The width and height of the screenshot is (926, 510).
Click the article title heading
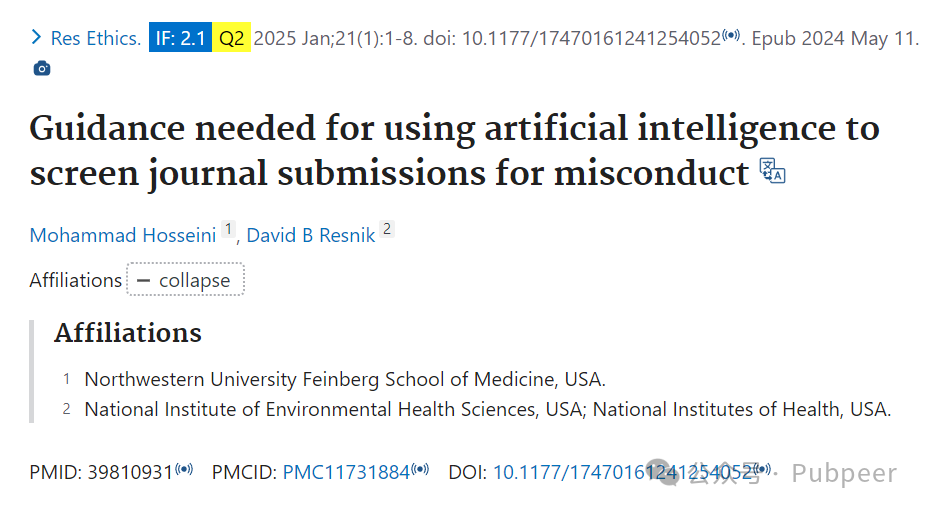coord(455,151)
